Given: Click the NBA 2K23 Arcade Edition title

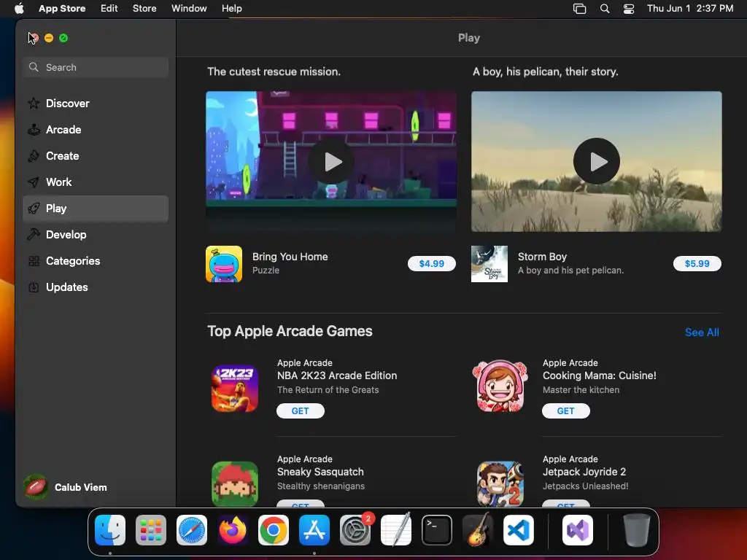Looking at the screenshot, I should coord(337,376).
